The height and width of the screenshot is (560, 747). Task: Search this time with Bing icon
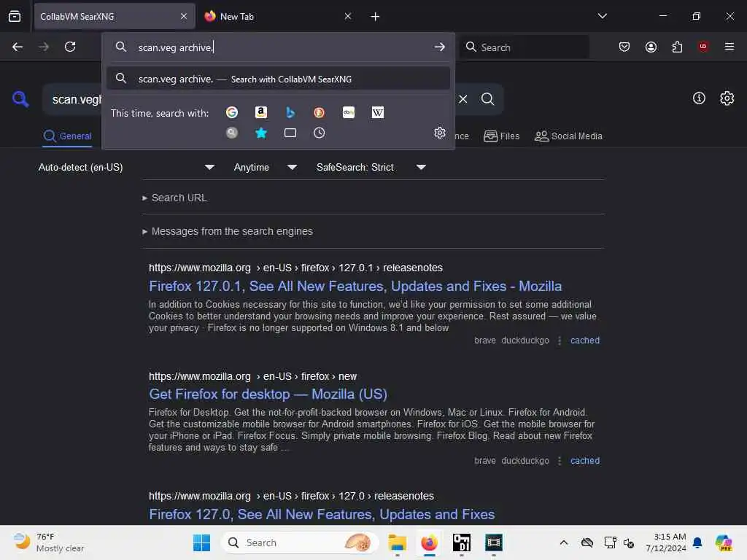290,112
